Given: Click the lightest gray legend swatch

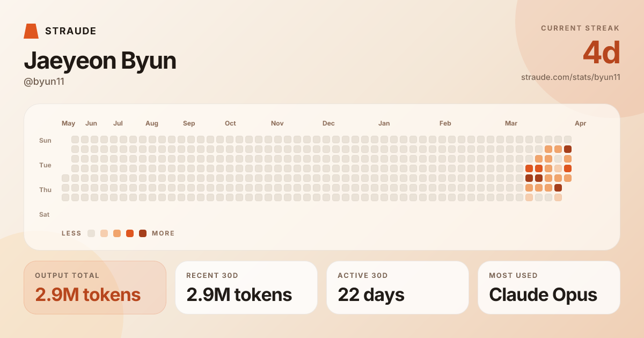Looking at the screenshot, I should [x=91, y=233].
